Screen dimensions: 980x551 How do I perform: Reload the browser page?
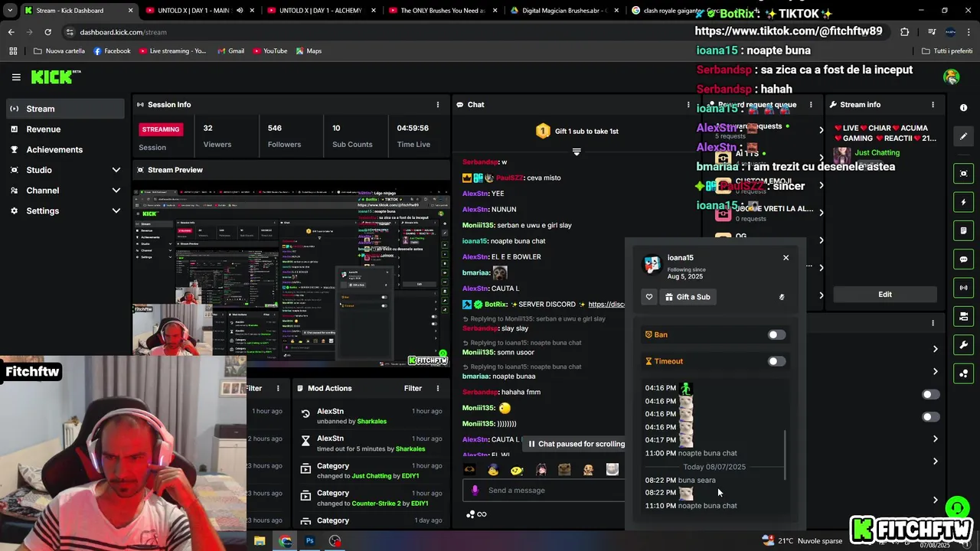(47, 32)
